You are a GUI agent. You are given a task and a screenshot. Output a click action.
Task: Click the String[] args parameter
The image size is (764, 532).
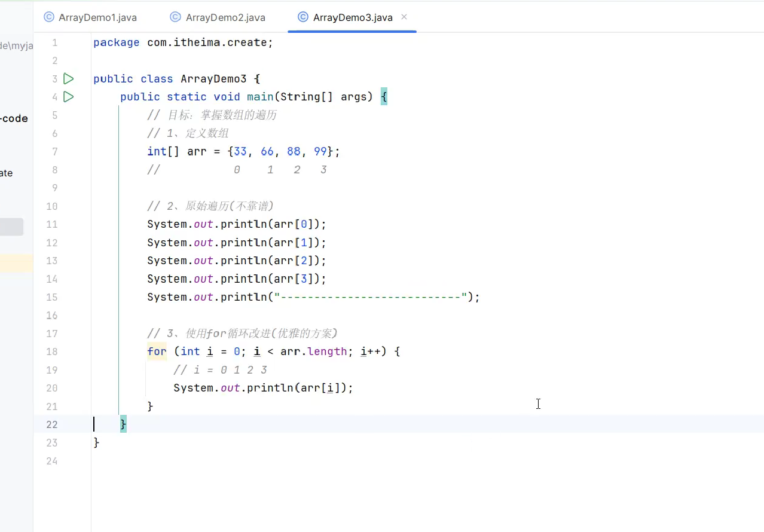pos(323,97)
